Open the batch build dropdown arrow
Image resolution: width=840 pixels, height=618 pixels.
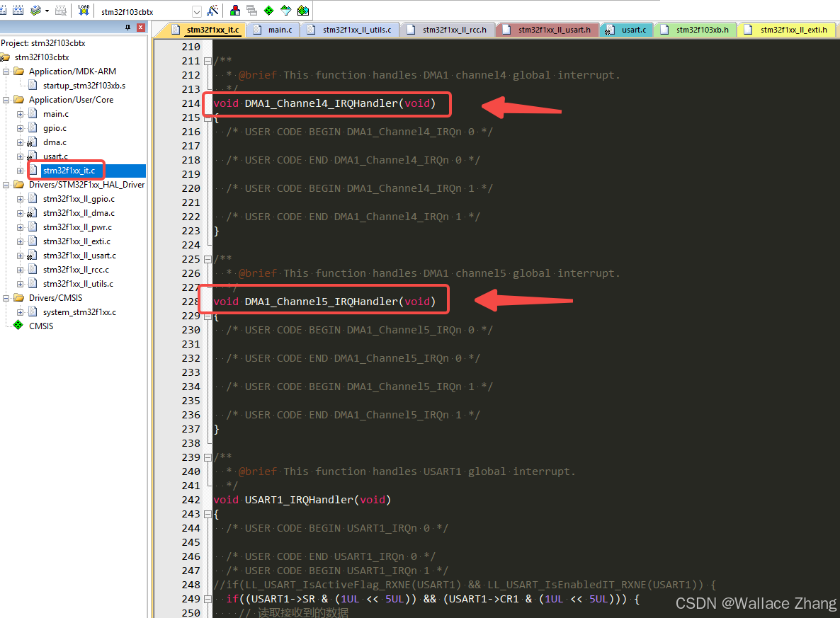point(47,11)
